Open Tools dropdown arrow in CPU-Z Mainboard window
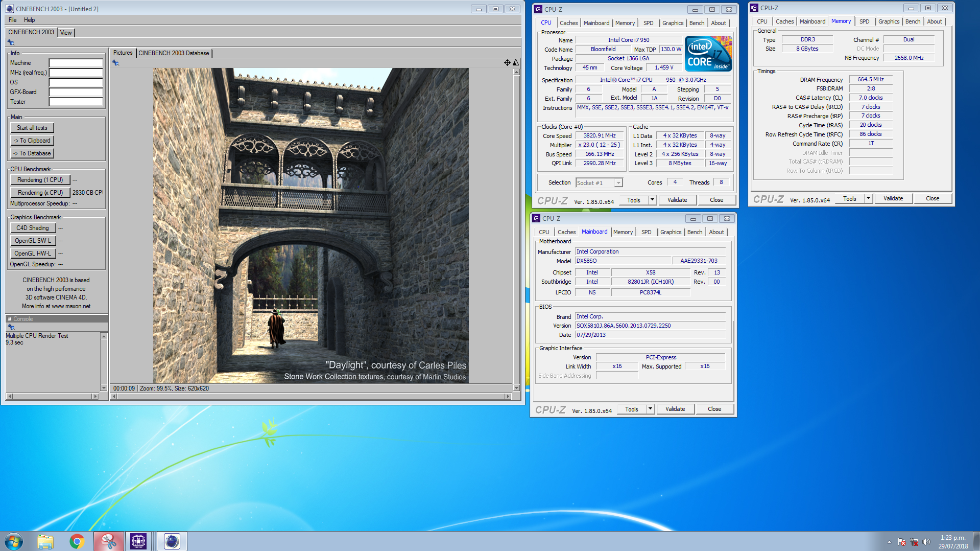This screenshot has height=551, width=980. [x=650, y=409]
